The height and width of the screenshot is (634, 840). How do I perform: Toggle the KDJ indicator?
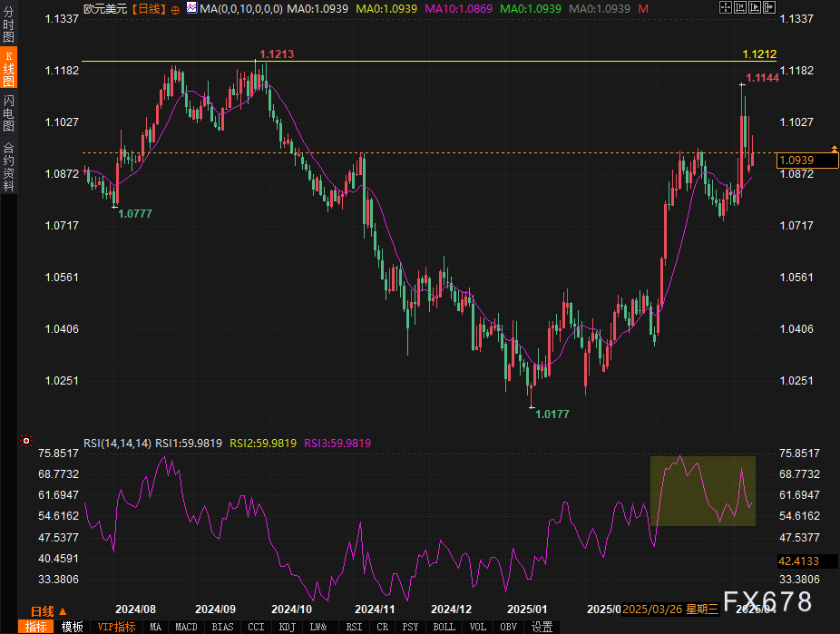287,627
